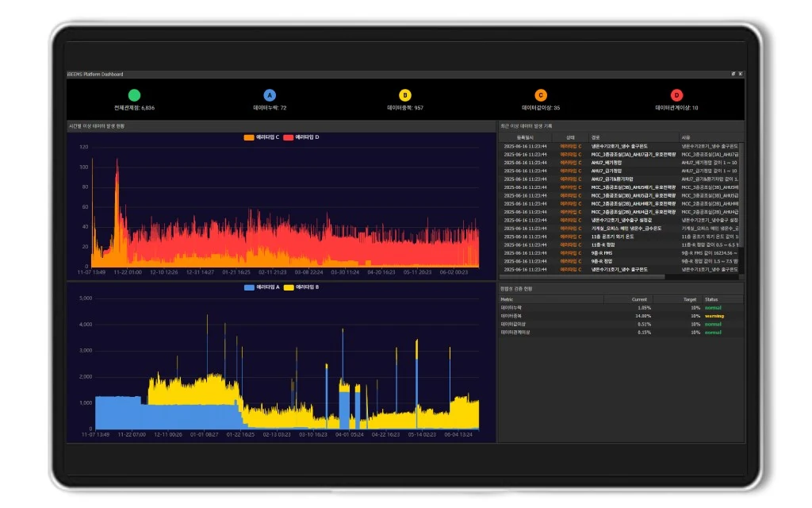The width and height of the screenshot is (812, 508).
Task: Close the iBEEMS Platform Dashboard panel
Action: pos(741,74)
